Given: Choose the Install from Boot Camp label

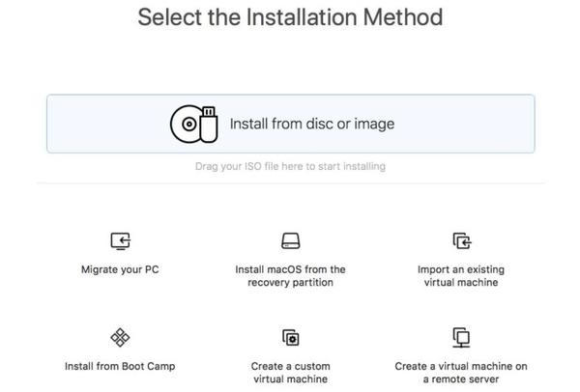Looking at the screenshot, I should tap(120, 366).
